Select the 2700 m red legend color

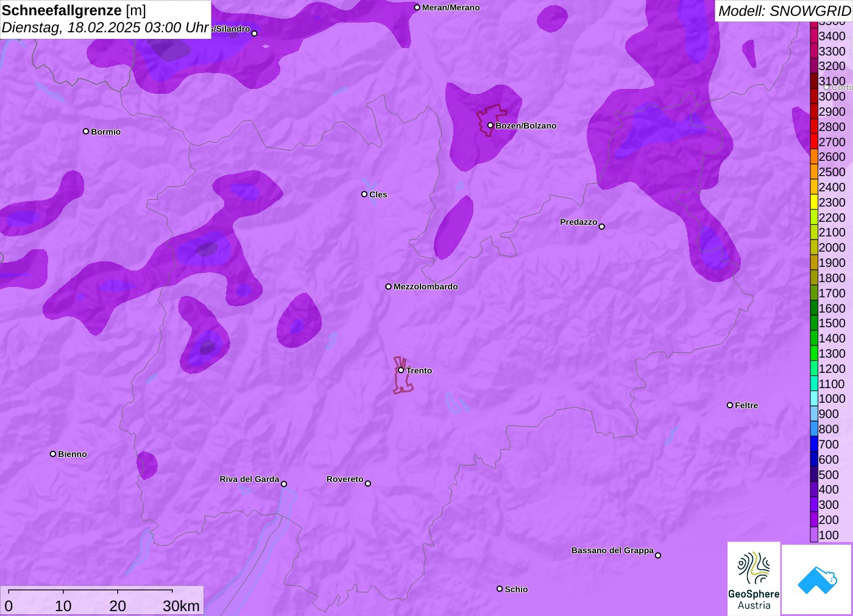(814, 142)
